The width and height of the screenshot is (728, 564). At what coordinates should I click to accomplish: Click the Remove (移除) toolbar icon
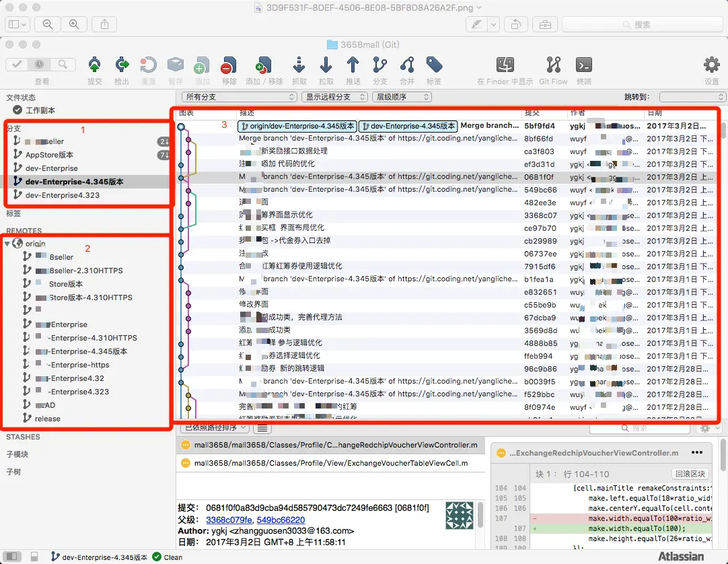229,65
